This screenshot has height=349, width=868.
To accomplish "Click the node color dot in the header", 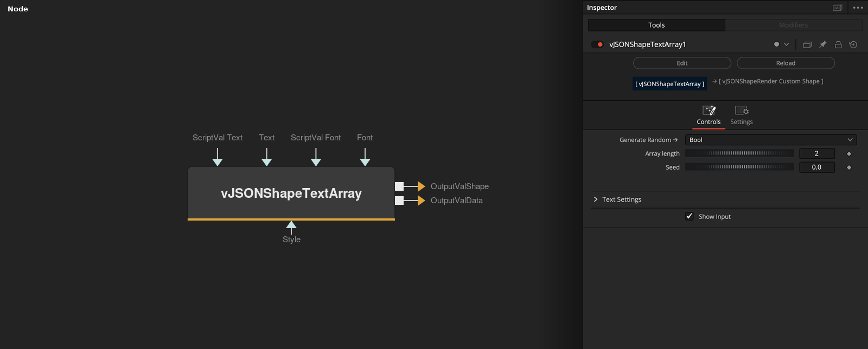I will (776, 44).
